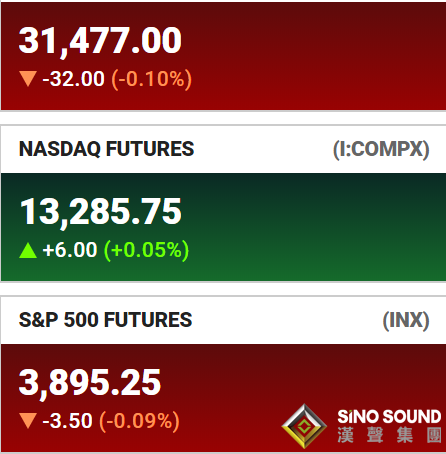
Task: Click the Sino Sound diamond logo icon
Action: pyautogui.click(x=304, y=426)
